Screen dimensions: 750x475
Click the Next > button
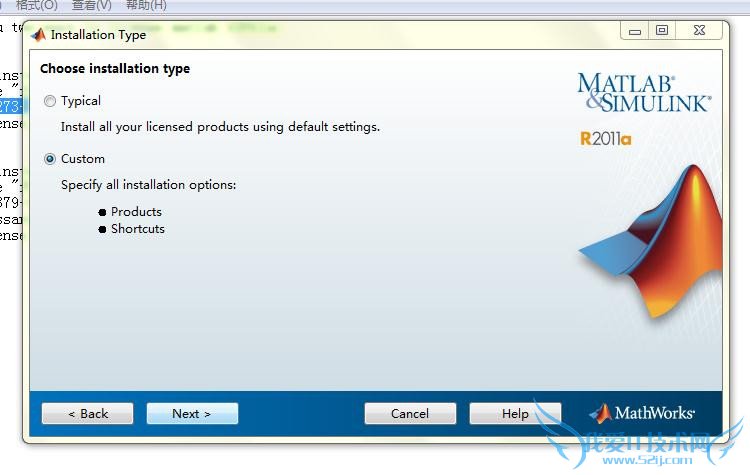tap(192, 413)
